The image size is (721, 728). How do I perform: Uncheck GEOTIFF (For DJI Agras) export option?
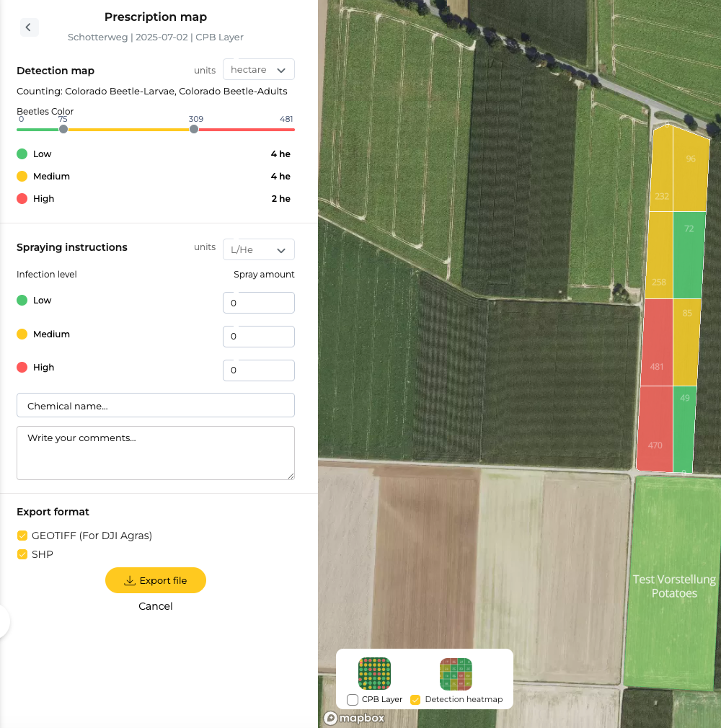click(23, 536)
